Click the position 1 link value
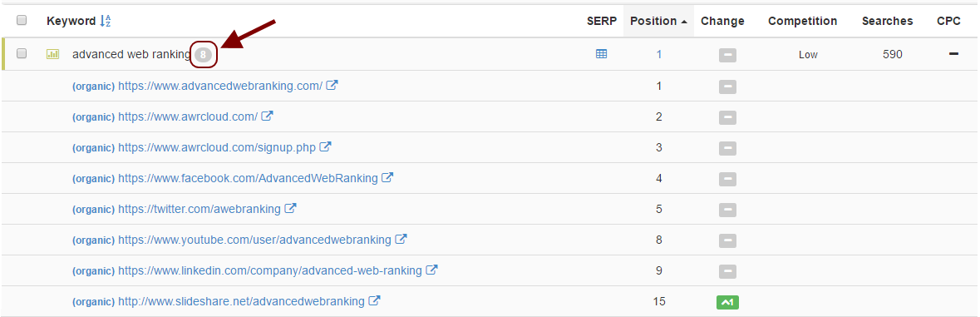Image resolution: width=980 pixels, height=317 pixels. pos(659,54)
